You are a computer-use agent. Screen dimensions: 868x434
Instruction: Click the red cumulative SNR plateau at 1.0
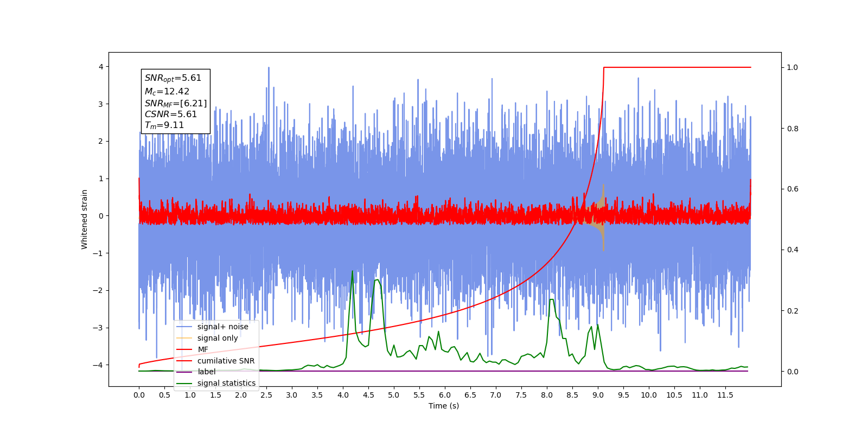677,67
